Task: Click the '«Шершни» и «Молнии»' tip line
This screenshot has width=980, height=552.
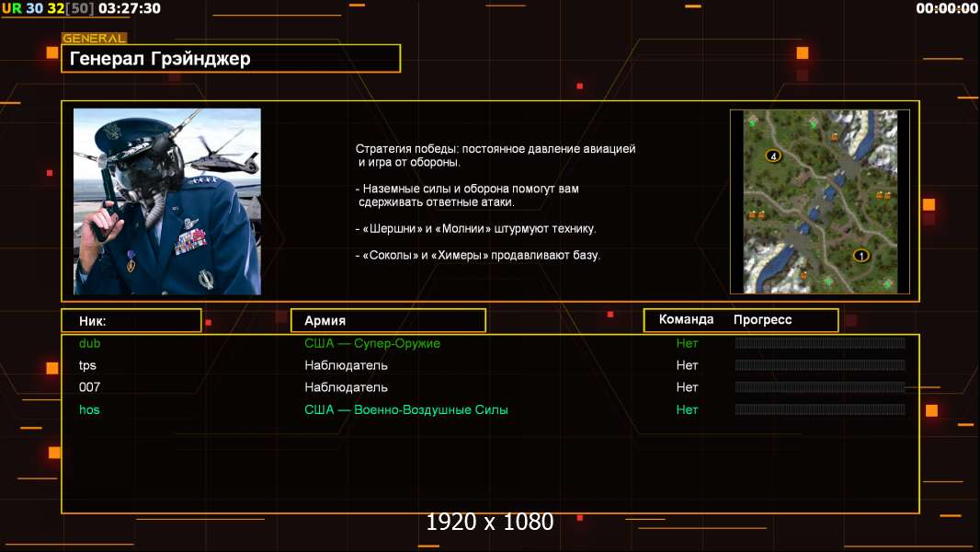Action: (x=475, y=229)
